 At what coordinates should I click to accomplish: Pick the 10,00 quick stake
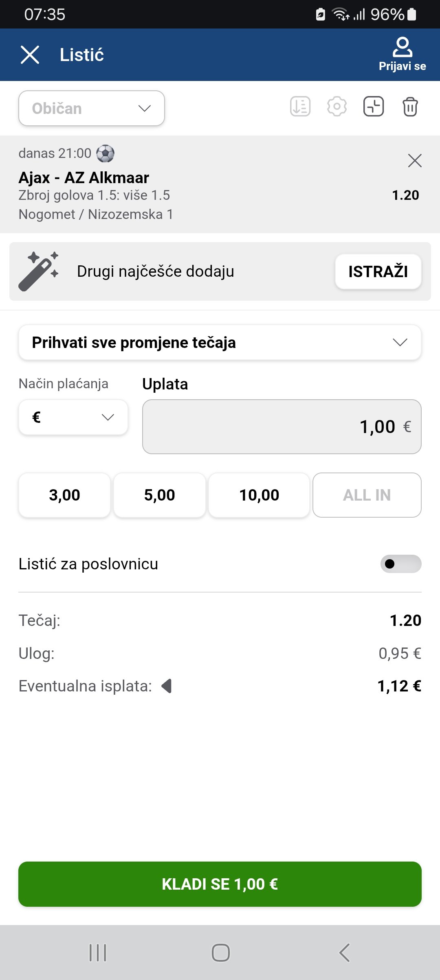coord(259,495)
